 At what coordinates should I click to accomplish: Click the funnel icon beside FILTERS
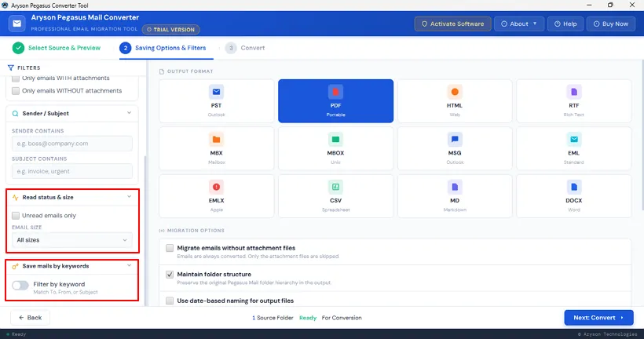[x=11, y=67]
